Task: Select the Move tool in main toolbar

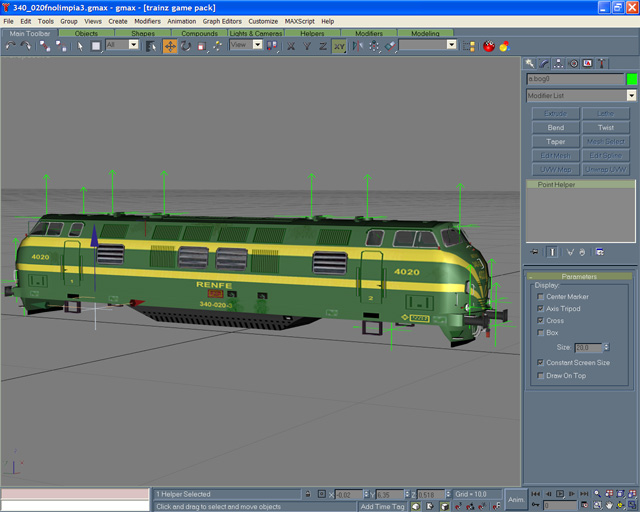Action: tap(170, 46)
